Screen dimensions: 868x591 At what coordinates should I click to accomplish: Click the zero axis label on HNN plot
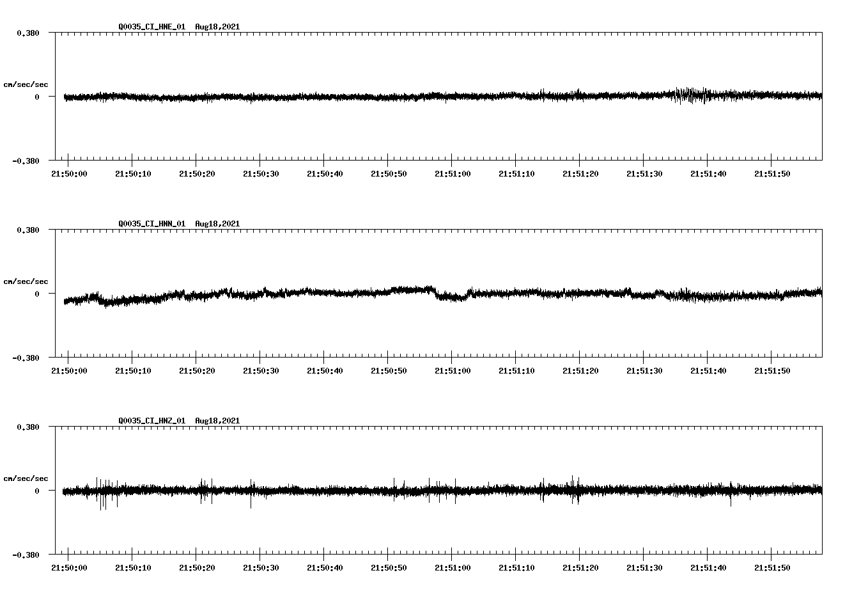click(x=37, y=294)
